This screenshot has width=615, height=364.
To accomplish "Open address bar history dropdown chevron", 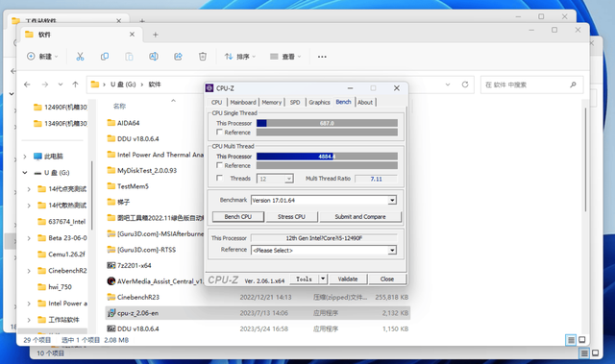I will click(448, 85).
